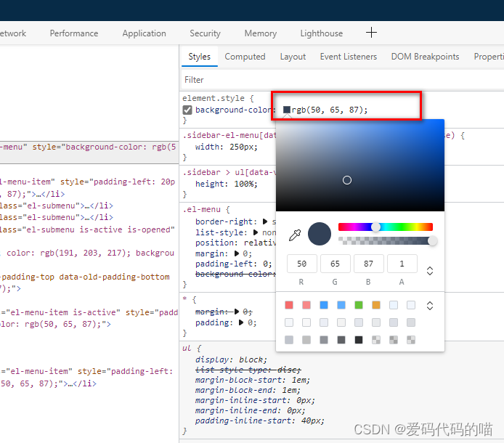The width and height of the screenshot is (504, 443).
Task: Open the Application tab
Action: (144, 33)
